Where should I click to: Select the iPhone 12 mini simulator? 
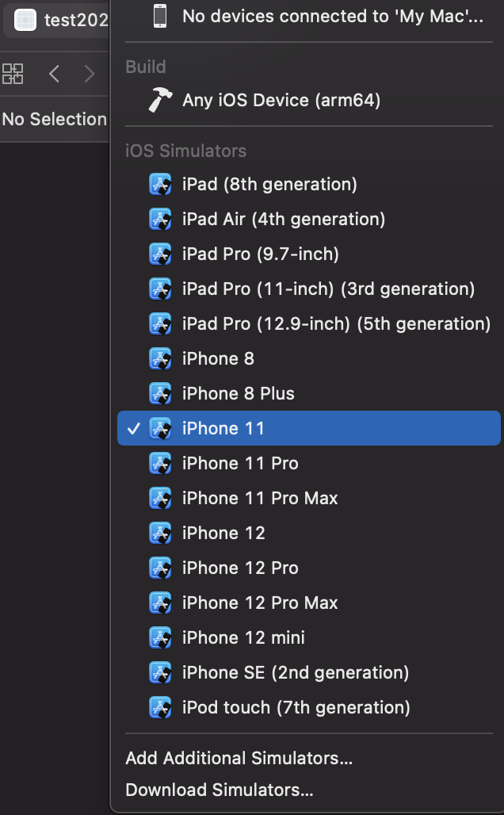point(243,637)
